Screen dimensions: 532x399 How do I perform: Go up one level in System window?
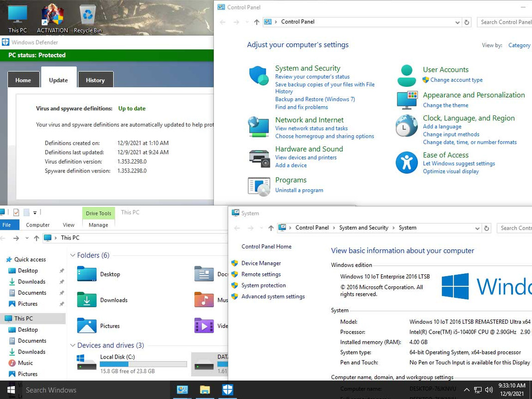tap(271, 228)
